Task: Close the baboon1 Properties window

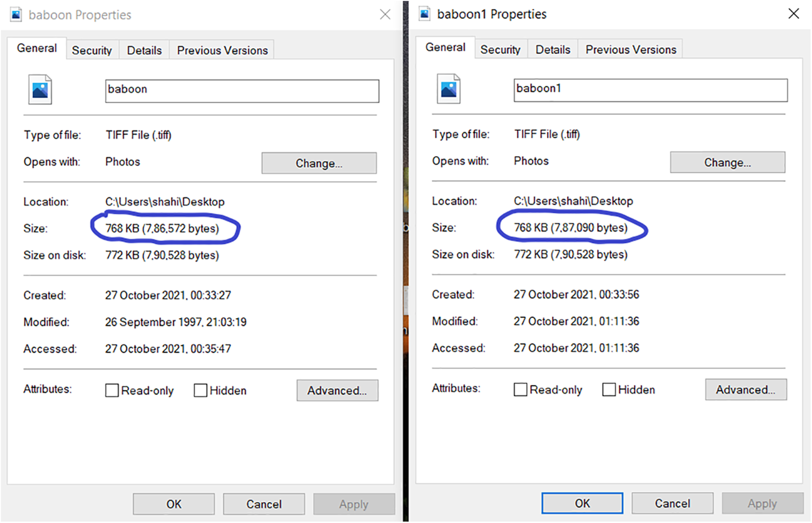Action: tap(793, 14)
